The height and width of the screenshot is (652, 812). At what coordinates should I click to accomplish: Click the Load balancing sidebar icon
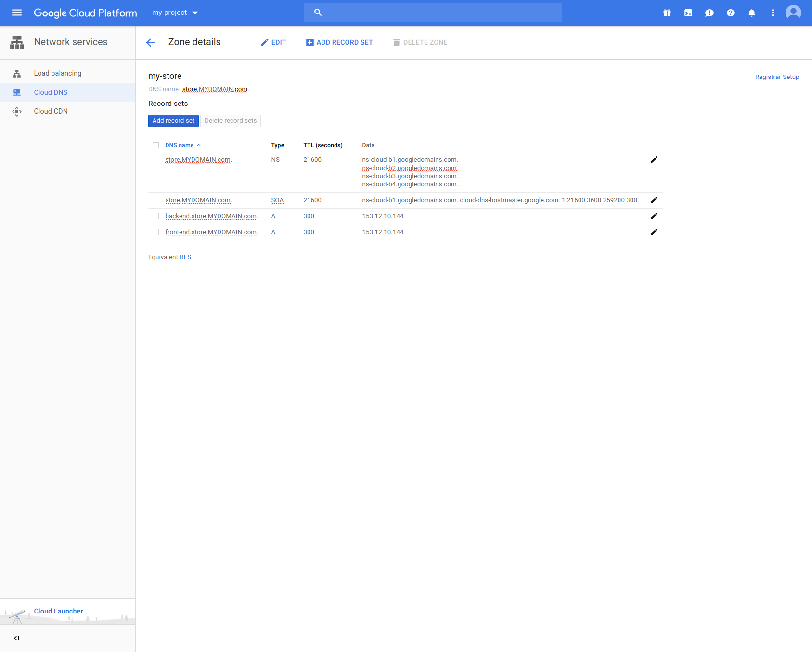(17, 74)
